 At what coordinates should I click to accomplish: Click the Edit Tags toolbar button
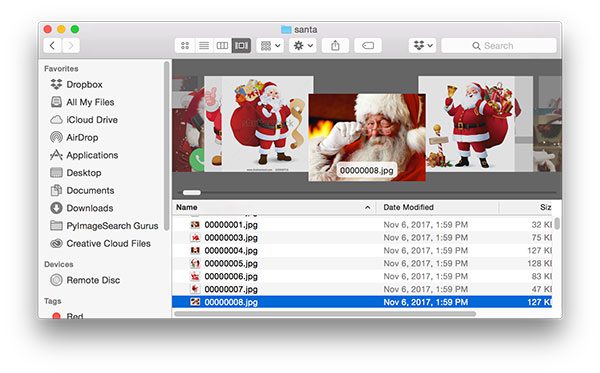[x=368, y=46]
